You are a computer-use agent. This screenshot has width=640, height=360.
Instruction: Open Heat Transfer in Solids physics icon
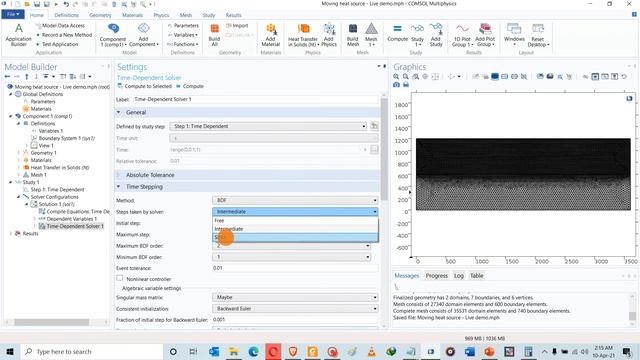pos(303,34)
